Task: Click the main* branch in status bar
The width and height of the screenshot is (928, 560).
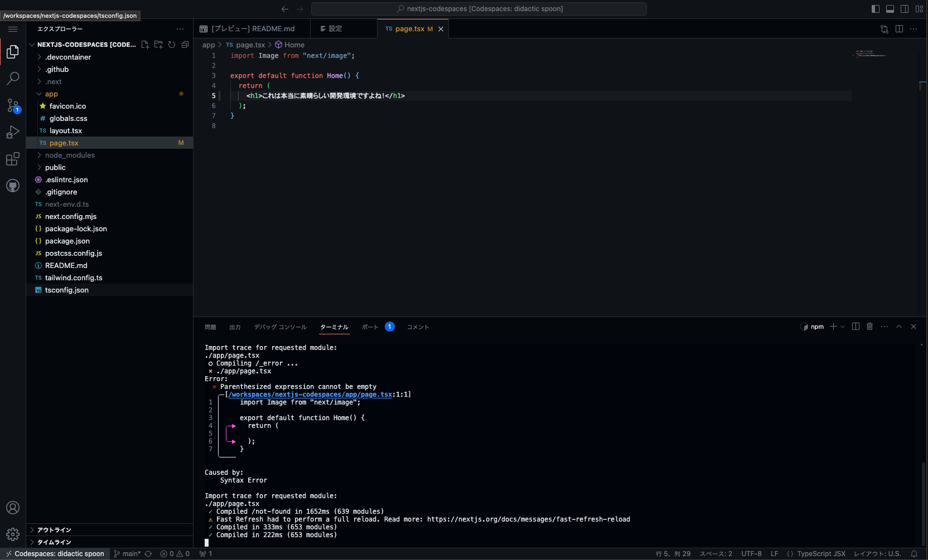Action: 127,554
